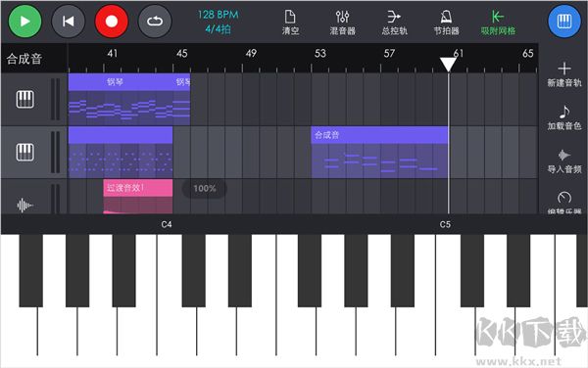Click the playhead marker near bar 61
Viewport: 588px width, 368px height.
(x=448, y=65)
